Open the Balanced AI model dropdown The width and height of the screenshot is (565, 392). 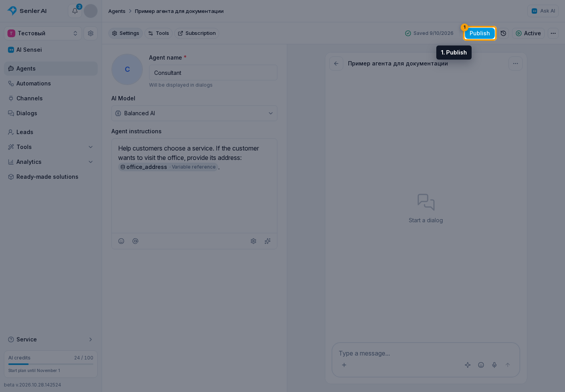tap(194, 113)
